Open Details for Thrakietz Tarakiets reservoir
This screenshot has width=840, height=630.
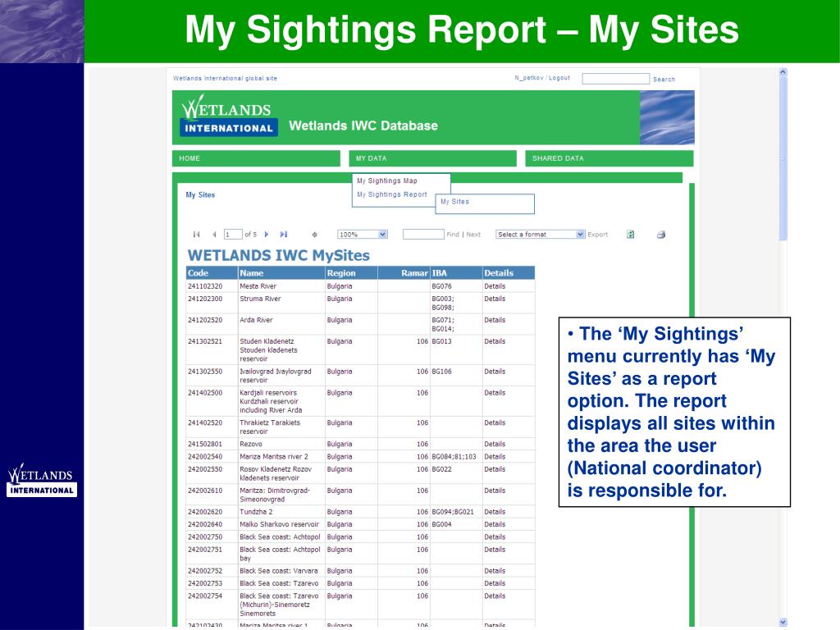click(x=495, y=423)
